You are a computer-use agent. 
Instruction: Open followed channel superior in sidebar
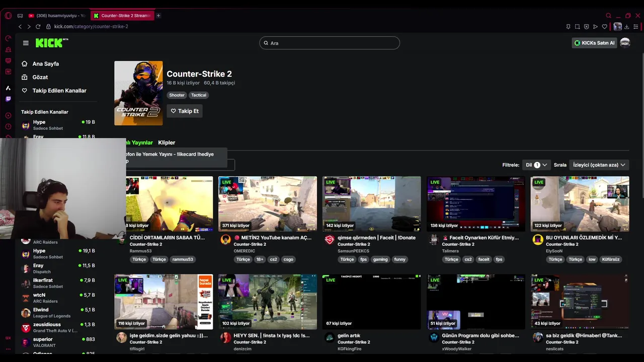tap(58, 342)
